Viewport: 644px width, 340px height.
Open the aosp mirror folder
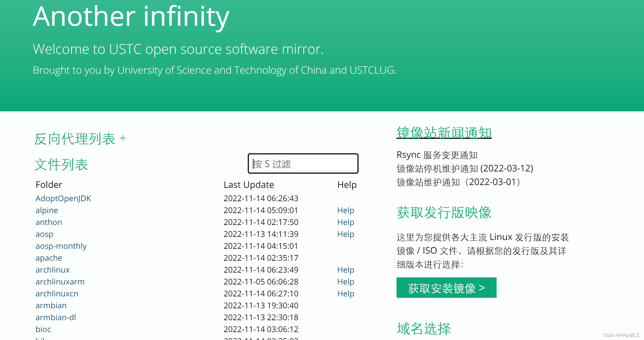point(44,234)
